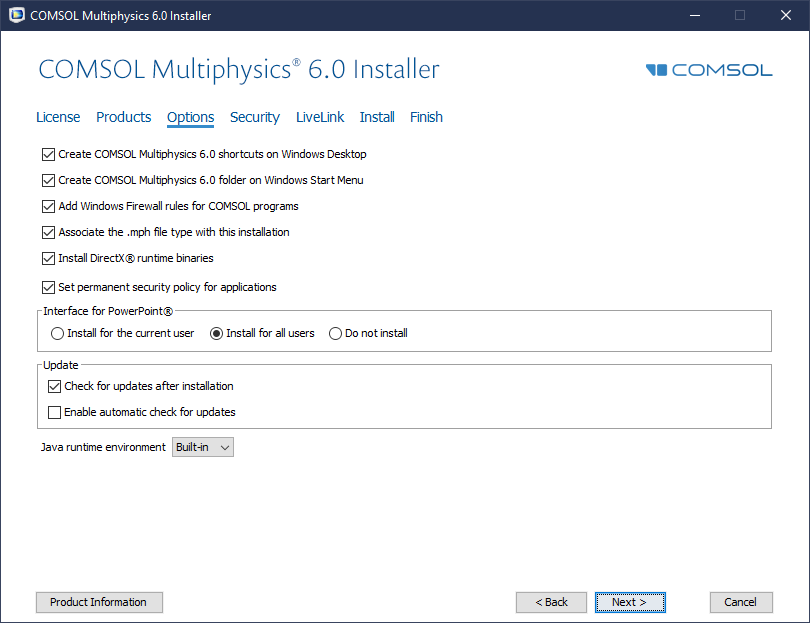
Task: Enable automatic check for updates
Action: tap(54, 412)
